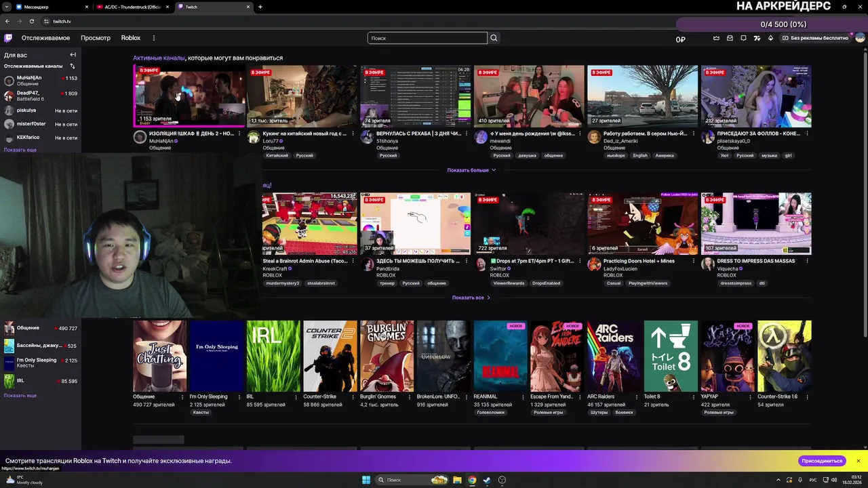Open Отслеживаемое navigation item
This screenshot has height=488, width=868.
pos(45,38)
